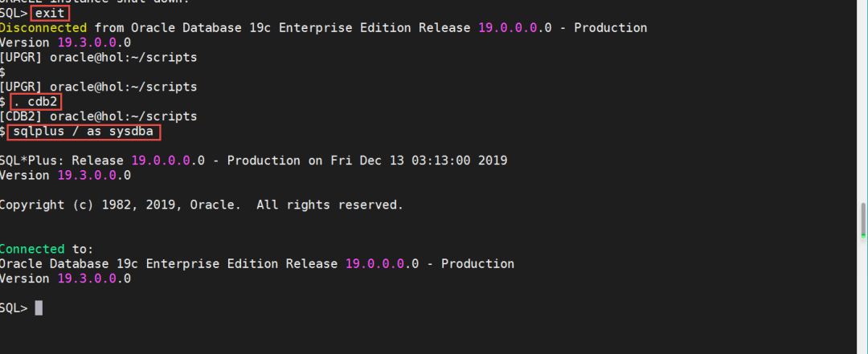This screenshot has height=354, width=868.
Task: Click the vertical scrollbar thumb
Action: click(x=862, y=222)
